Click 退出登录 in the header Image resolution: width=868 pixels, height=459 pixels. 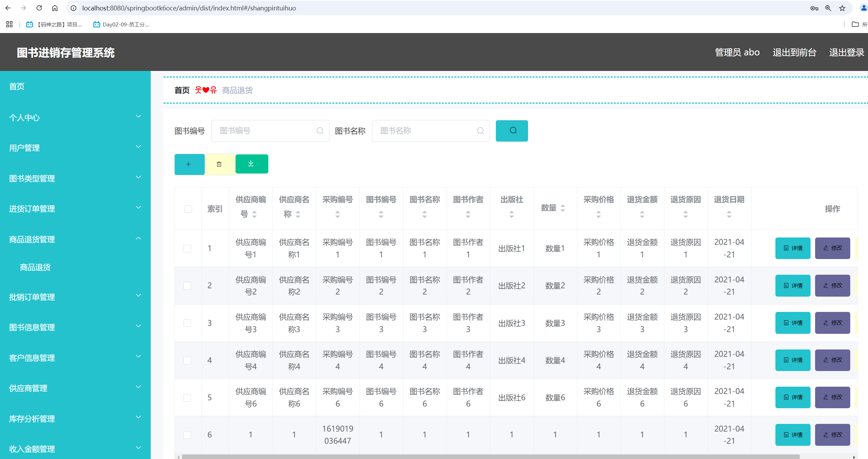(846, 53)
